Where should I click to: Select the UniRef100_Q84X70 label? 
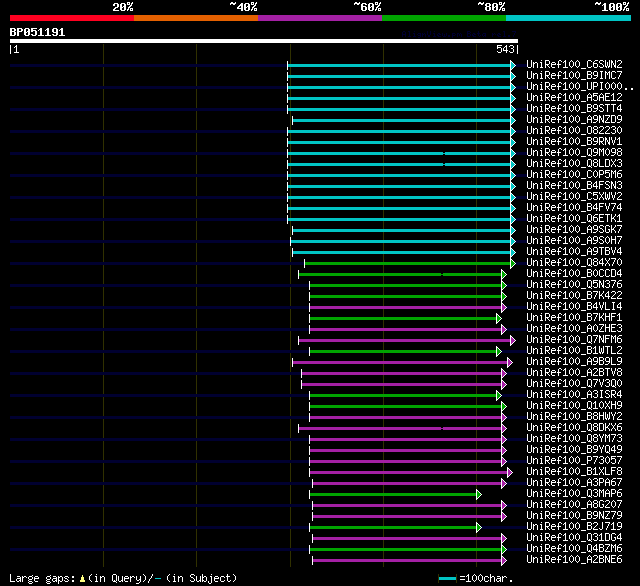[574, 263]
